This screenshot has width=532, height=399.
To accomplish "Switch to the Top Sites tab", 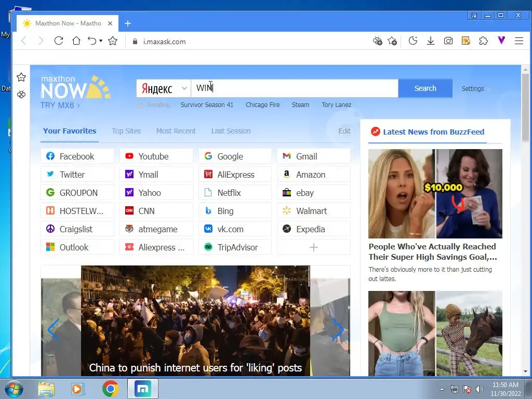I will click(x=126, y=131).
